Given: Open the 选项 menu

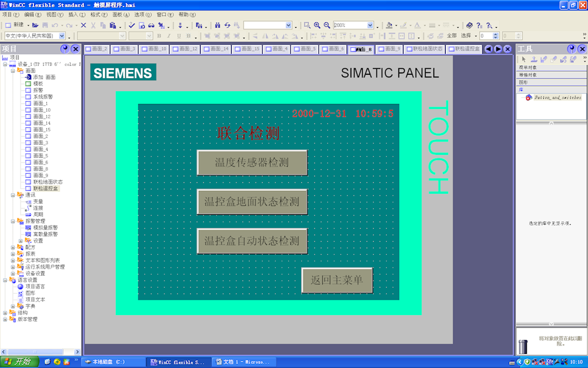Looking at the screenshot, I should 143,15.
